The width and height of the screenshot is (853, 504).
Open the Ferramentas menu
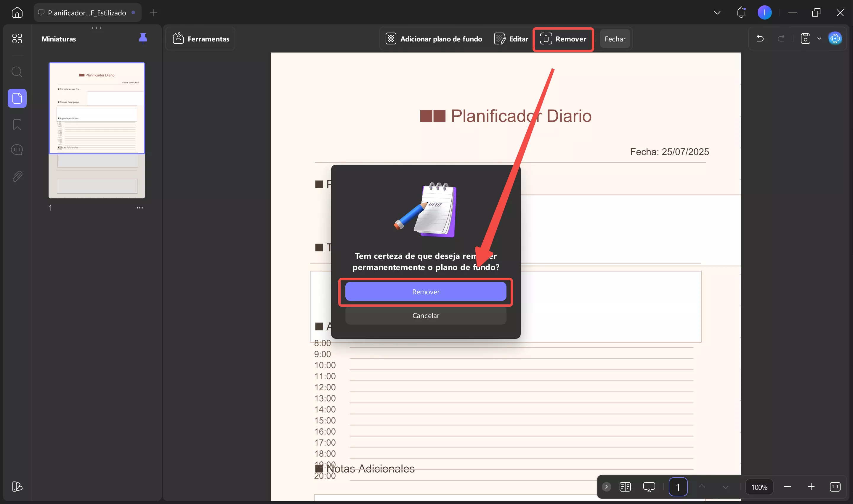pyautogui.click(x=201, y=39)
